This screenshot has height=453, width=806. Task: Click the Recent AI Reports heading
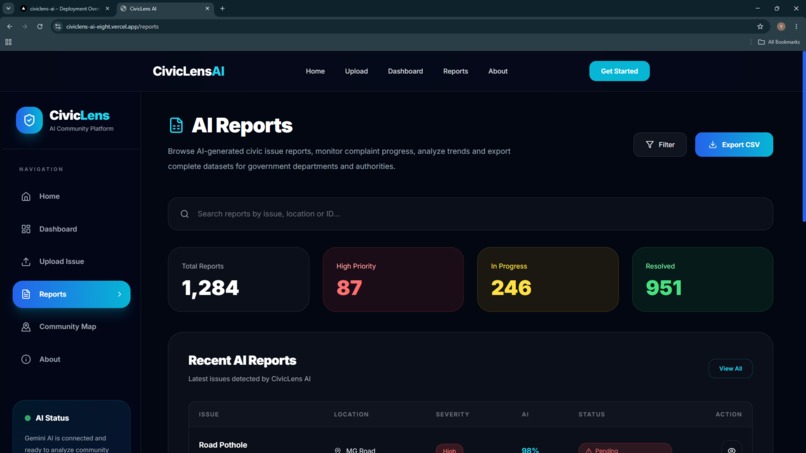pos(242,360)
